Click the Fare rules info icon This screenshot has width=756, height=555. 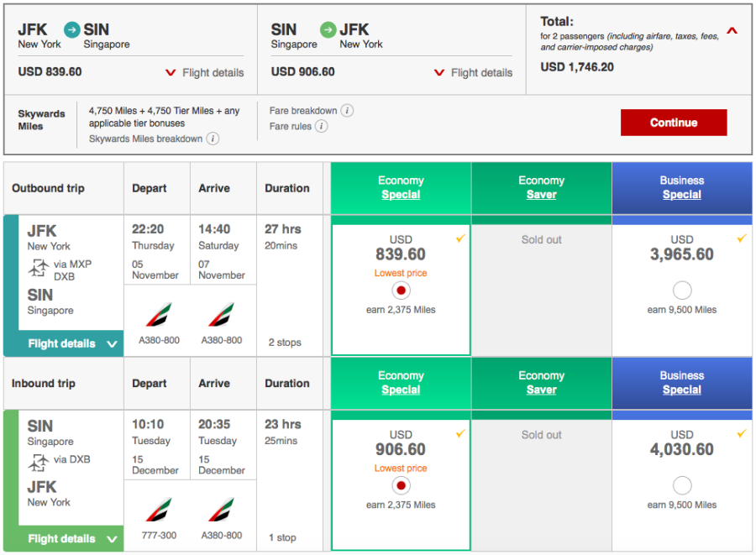pos(322,127)
